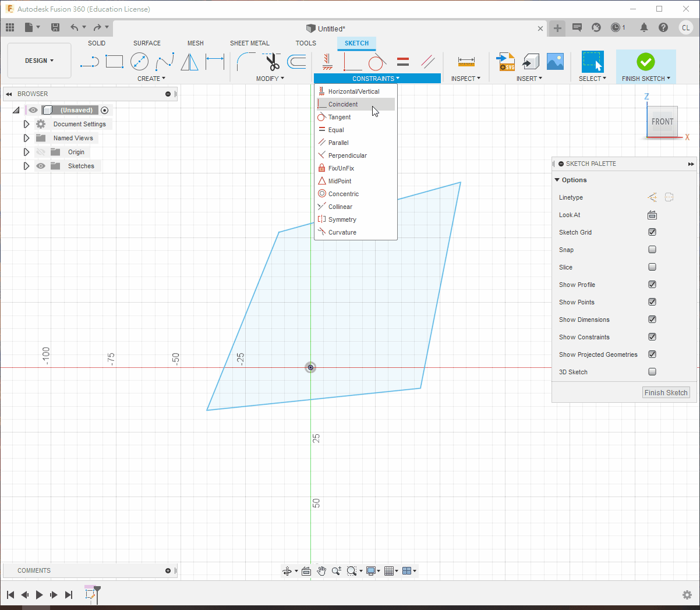Switch to the SURFACE tab
The width and height of the screenshot is (700, 610).
click(x=147, y=43)
